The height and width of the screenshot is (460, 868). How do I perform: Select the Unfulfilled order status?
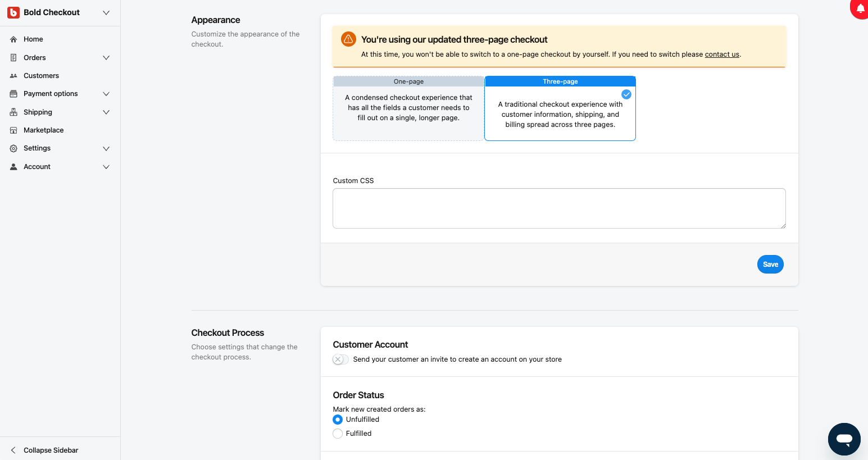338,420
